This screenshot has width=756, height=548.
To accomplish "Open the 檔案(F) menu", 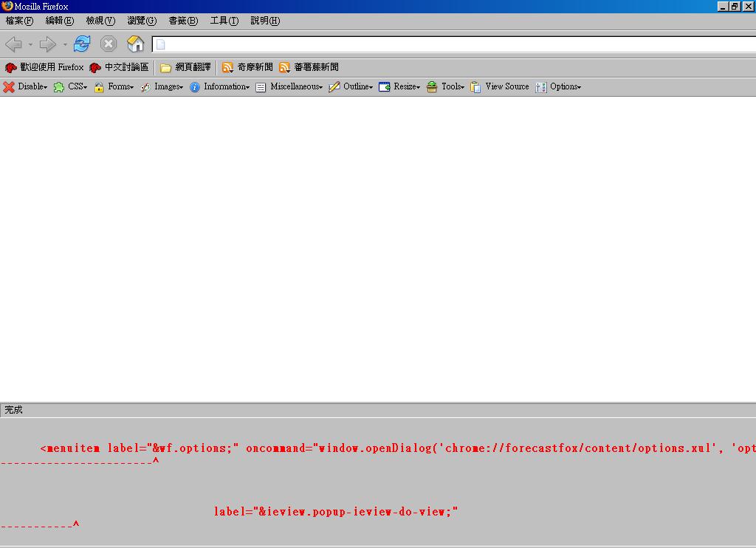I will tap(19, 21).
